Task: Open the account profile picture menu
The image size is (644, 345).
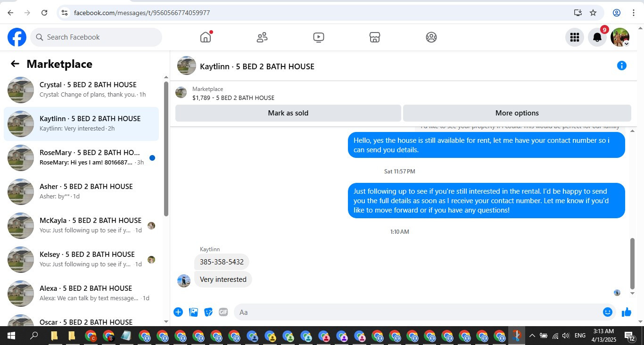Action: point(620,37)
